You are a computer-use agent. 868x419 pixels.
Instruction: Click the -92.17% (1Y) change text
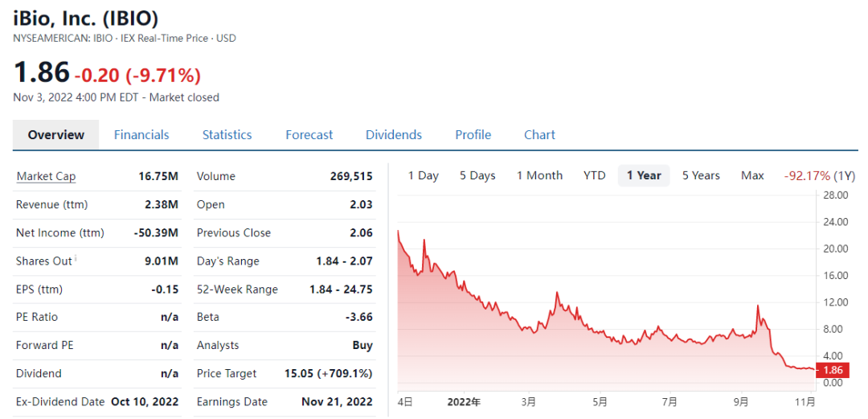coord(820,175)
